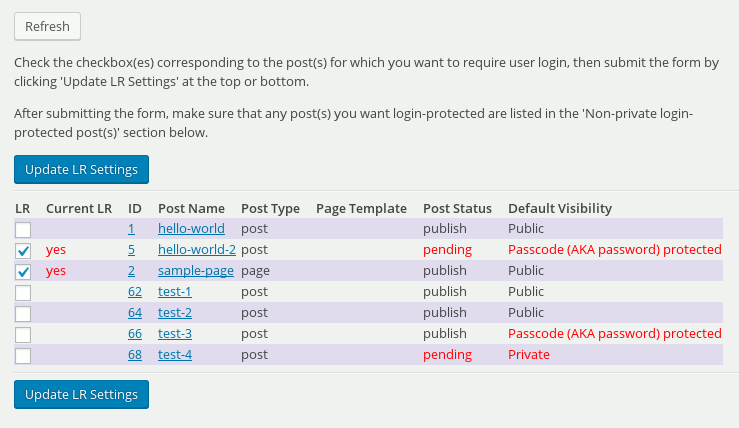Open the ID 68 link

tap(134, 355)
